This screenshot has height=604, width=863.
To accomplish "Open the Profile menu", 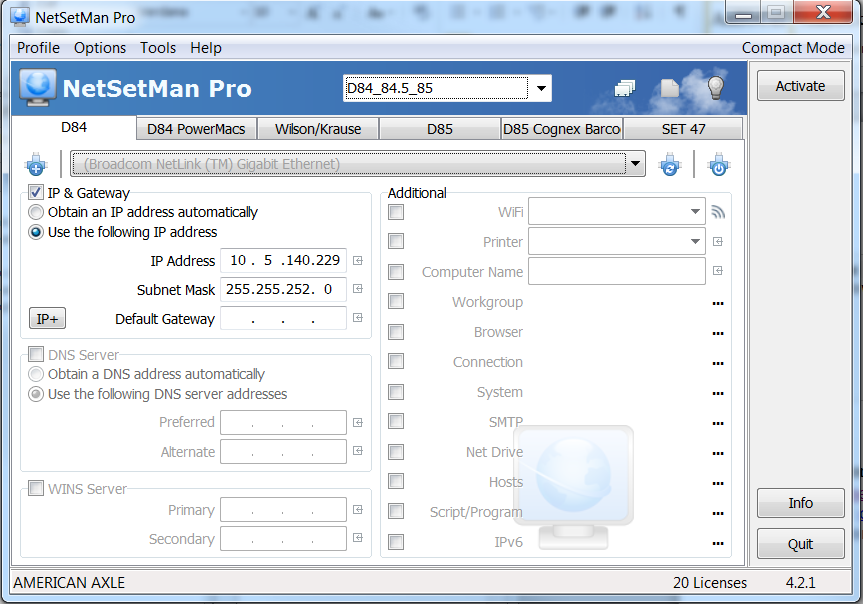I will 38,48.
